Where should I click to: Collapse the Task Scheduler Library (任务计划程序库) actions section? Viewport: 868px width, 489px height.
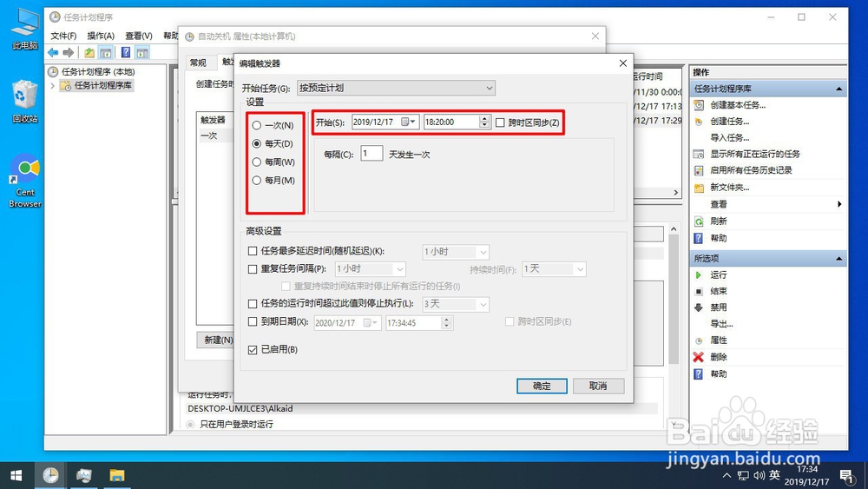[839, 89]
